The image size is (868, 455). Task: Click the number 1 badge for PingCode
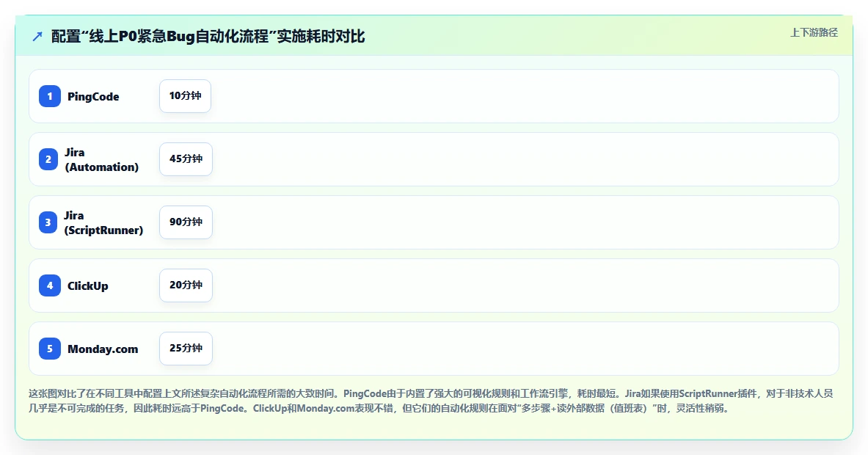tap(50, 96)
